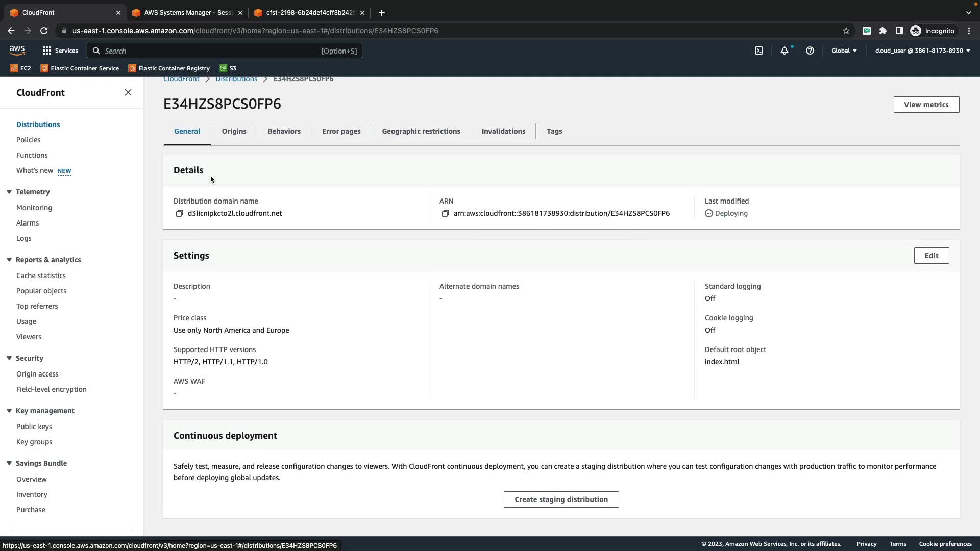980x551 pixels.
Task: Click the Edit settings button
Action: tap(931, 256)
